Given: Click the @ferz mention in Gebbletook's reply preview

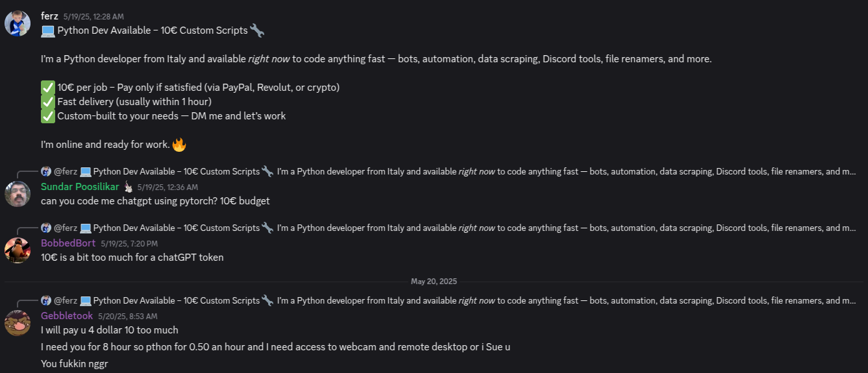Looking at the screenshot, I should [66, 301].
